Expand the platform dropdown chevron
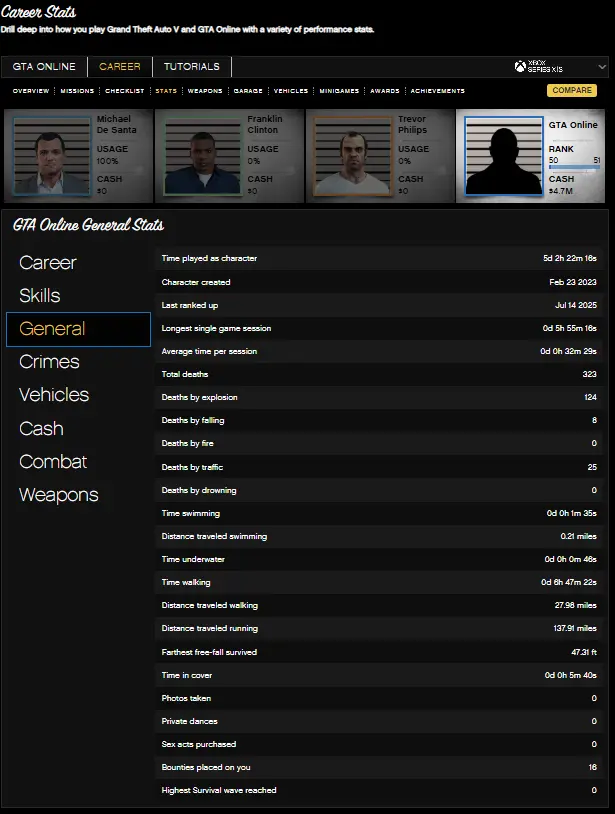 pyautogui.click(x=602, y=67)
